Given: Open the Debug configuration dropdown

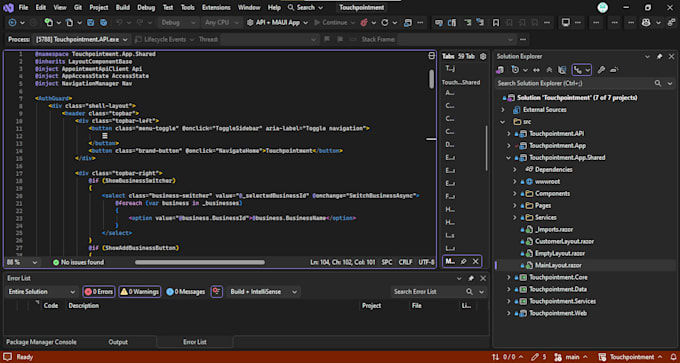Looking at the screenshot, I should 178,23.
